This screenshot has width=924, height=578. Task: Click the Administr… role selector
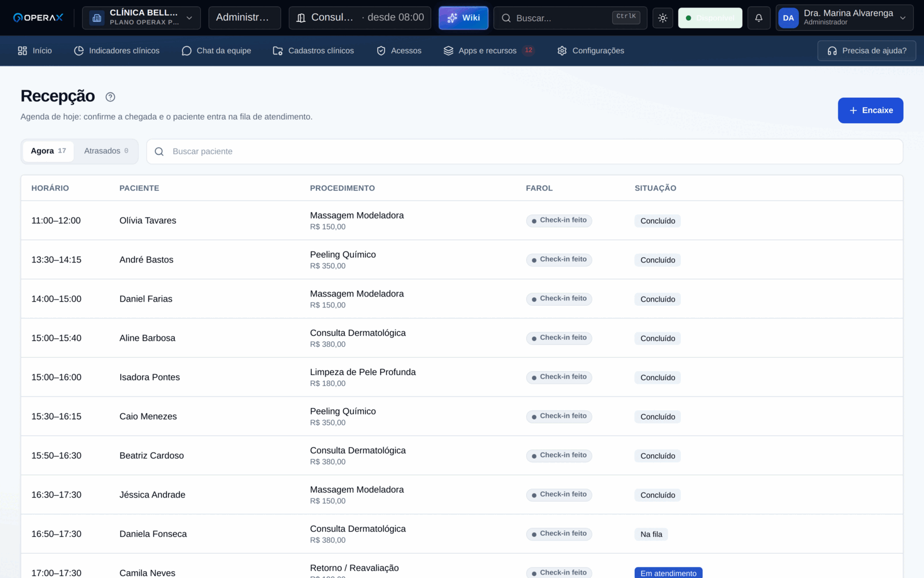tap(244, 18)
